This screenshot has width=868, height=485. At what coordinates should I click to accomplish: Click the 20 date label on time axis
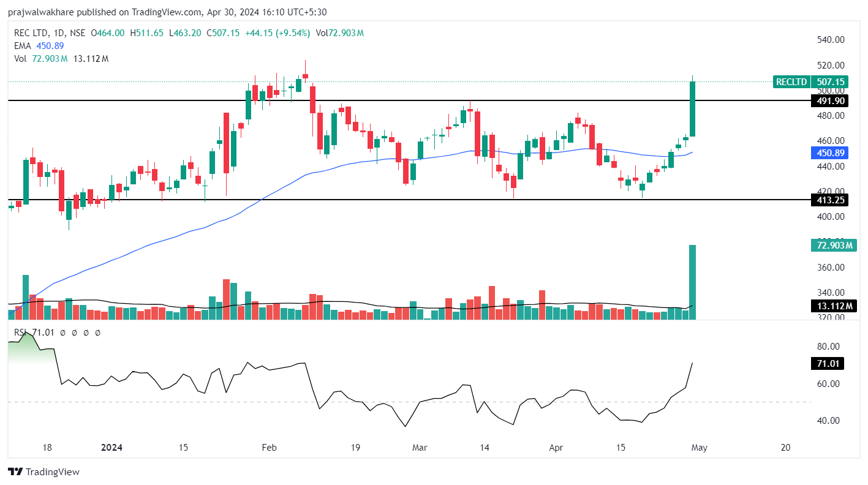786,448
